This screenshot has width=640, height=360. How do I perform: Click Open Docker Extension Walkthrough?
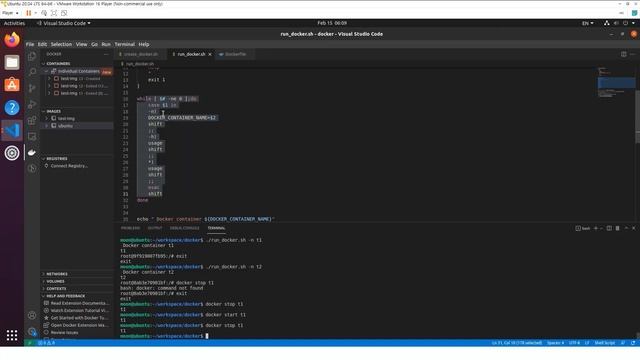[x=80, y=325]
